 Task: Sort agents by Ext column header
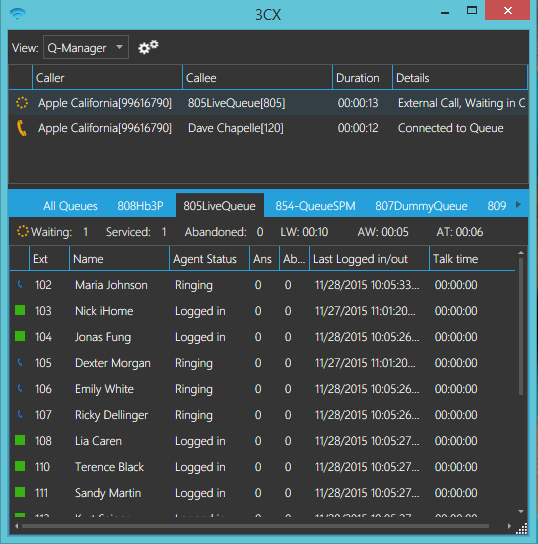(x=49, y=259)
